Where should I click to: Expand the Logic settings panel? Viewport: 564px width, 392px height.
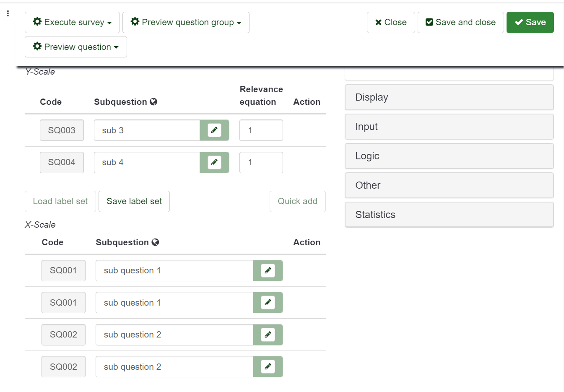[x=449, y=156]
